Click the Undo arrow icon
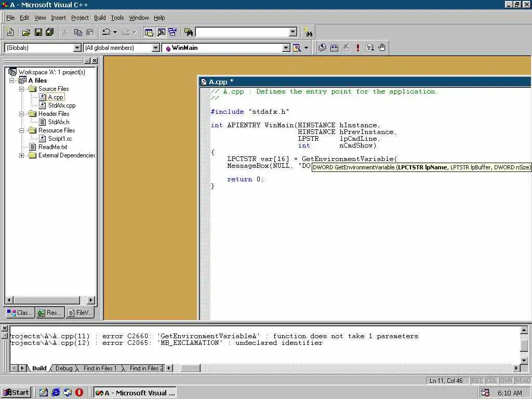532x399 pixels. coord(106,32)
